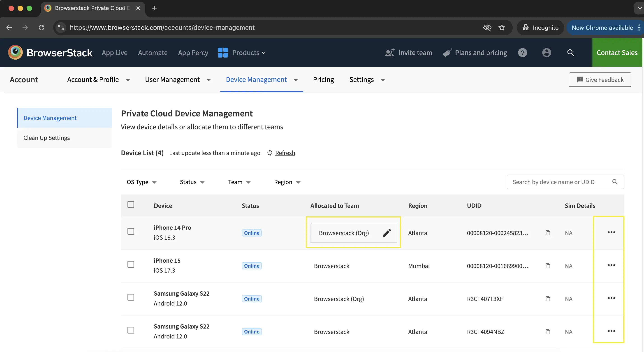The height and width of the screenshot is (352, 644).
Task: Open the Clean Up Settings section
Action: click(46, 137)
